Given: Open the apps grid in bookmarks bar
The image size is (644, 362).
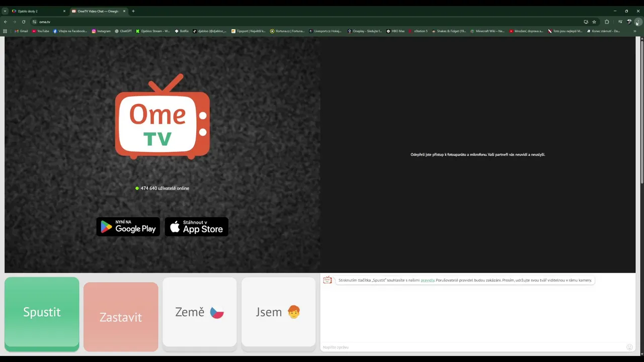Looking at the screenshot, I should [x=5, y=31].
